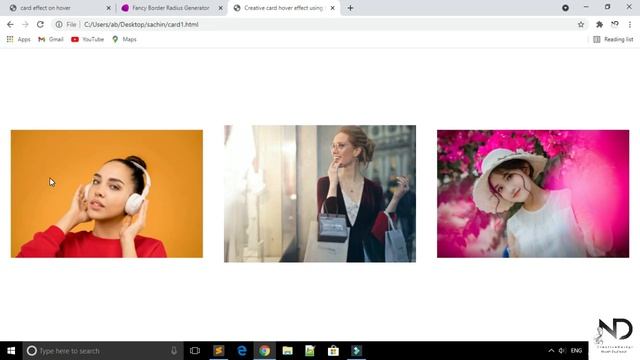The image size is (640, 360).
Task: Close the Creative card hover effect tab
Action: [333, 8]
